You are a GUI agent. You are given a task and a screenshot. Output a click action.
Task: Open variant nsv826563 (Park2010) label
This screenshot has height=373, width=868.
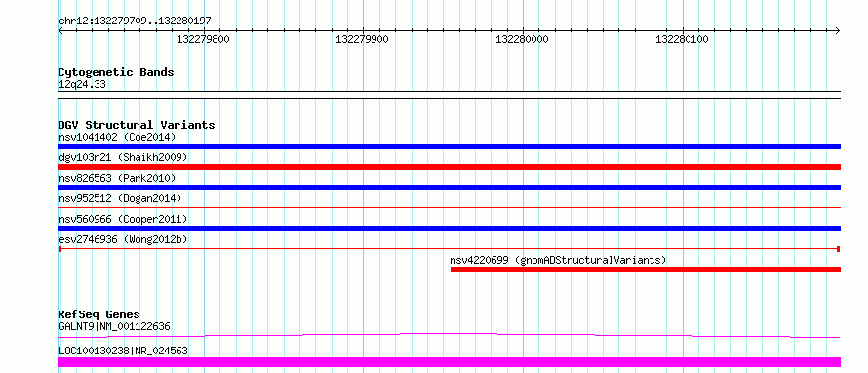click(117, 178)
